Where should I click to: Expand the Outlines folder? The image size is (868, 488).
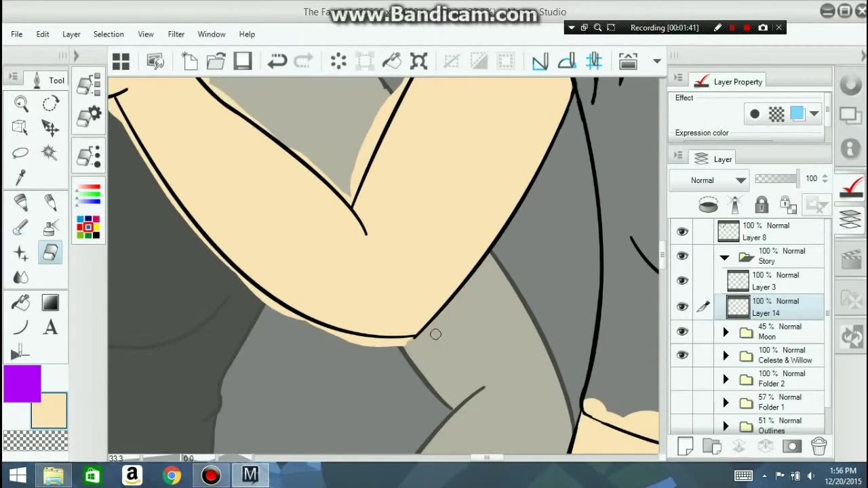[x=726, y=426]
